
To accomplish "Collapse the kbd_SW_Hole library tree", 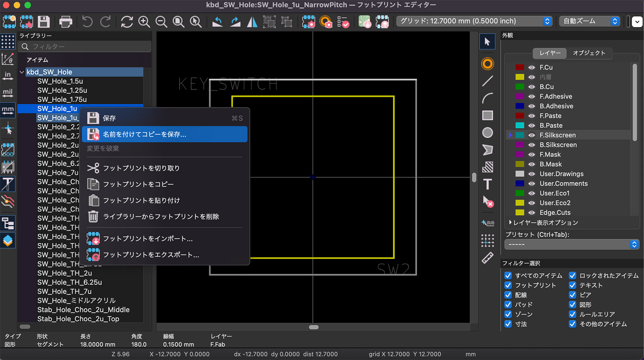I will point(22,72).
